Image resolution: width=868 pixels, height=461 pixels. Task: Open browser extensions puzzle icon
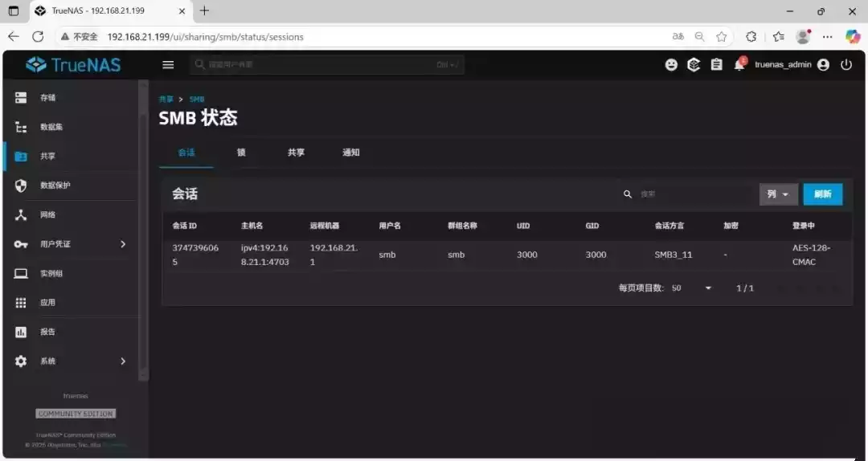point(751,36)
